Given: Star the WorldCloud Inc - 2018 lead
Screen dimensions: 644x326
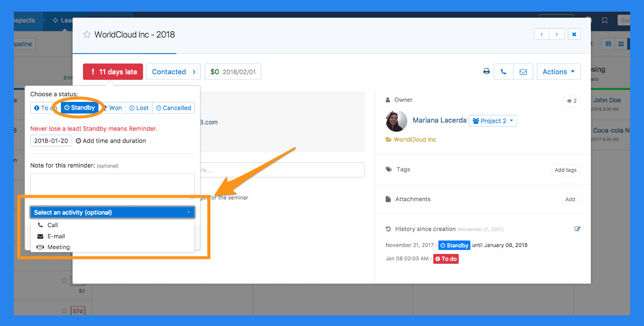Looking at the screenshot, I should tap(87, 34).
